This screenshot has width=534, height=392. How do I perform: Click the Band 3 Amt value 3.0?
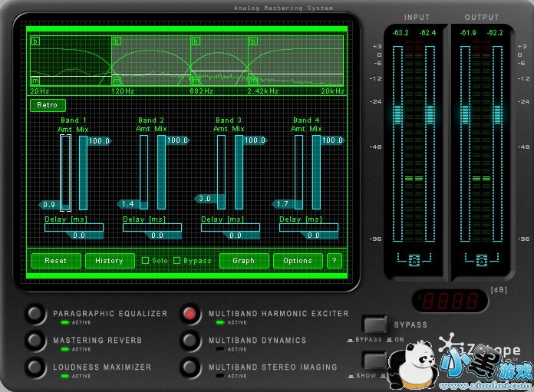coord(206,198)
